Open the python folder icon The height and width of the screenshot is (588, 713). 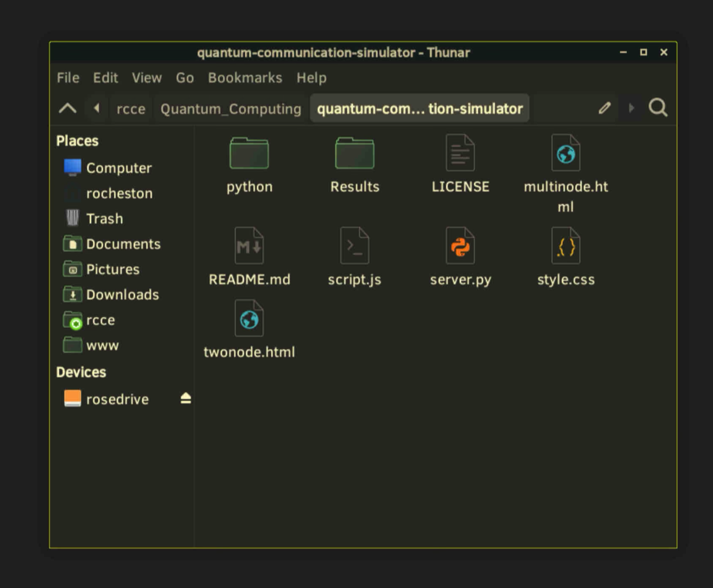[249, 153]
